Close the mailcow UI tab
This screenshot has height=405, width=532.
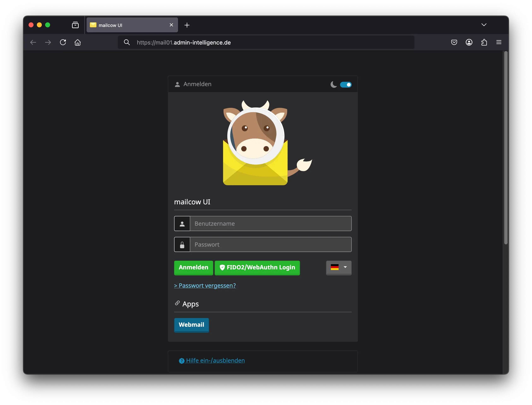[x=171, y=25]
